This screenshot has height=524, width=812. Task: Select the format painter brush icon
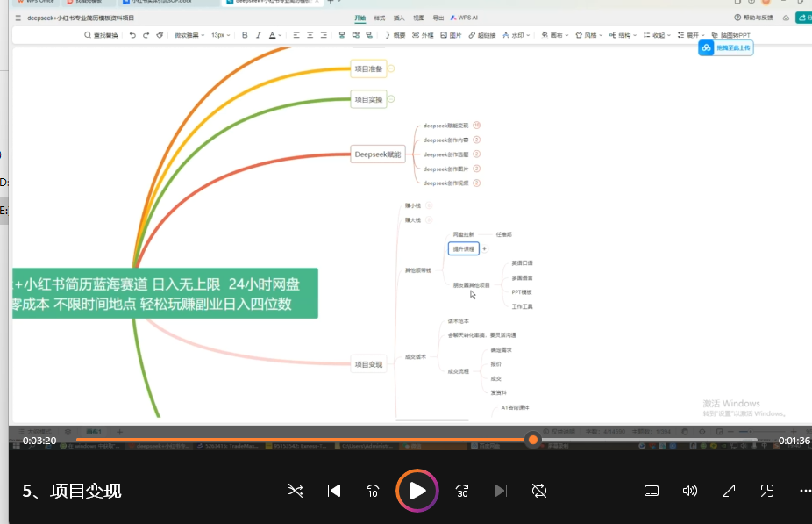point(160,35)
